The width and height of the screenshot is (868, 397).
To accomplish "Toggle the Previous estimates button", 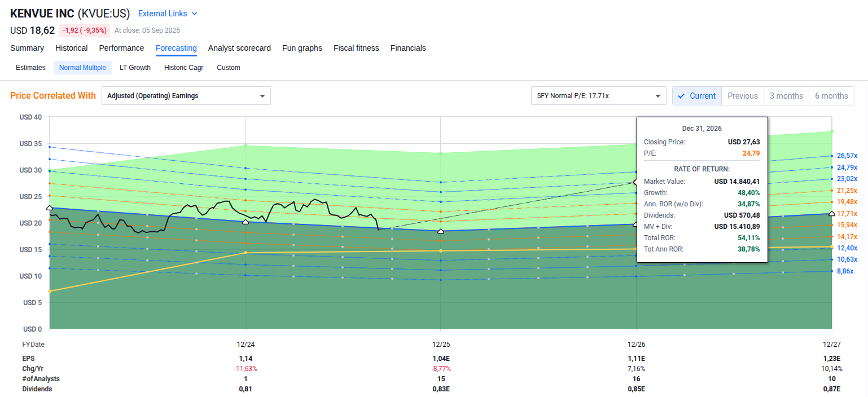I will click(743, 96).
